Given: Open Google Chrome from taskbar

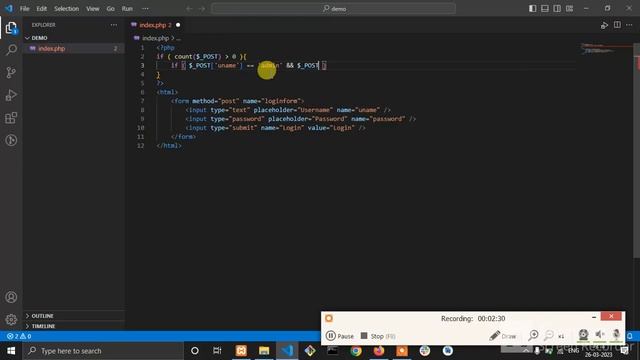Looking at the screenshot, I should tap(356, 351).
